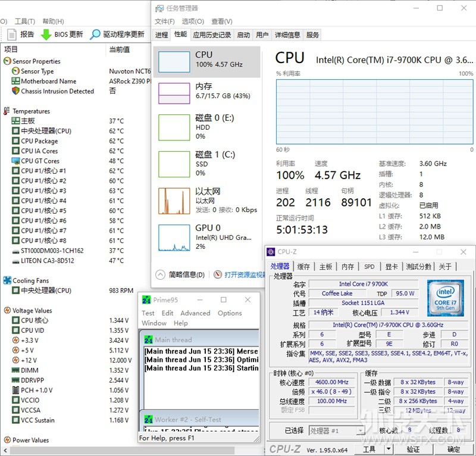The width and height of the screenshot is (476, 456).
Task: Open the Task Manager Performance (性能) tab
Action: pyautogui.click(x=181, y=35)
